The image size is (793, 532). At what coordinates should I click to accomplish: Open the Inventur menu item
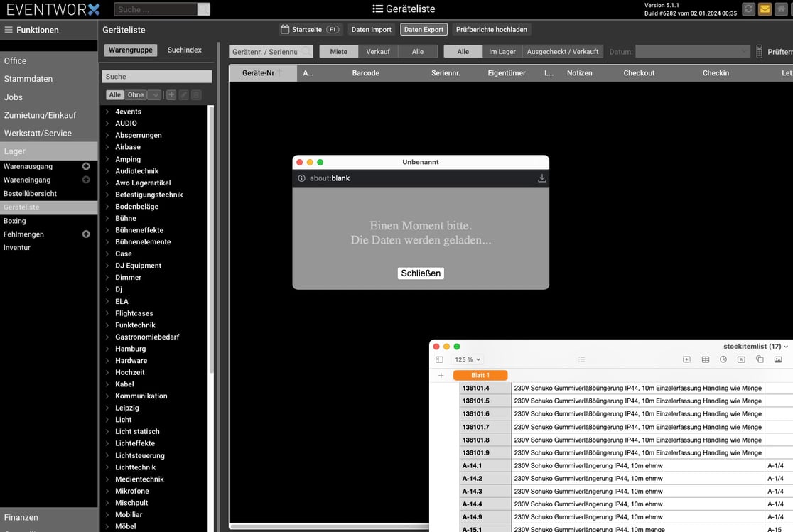tap(17, 248)
